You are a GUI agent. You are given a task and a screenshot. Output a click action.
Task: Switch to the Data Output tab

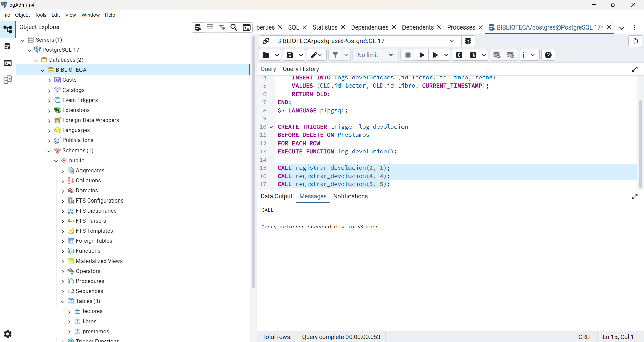pos(276,196)
